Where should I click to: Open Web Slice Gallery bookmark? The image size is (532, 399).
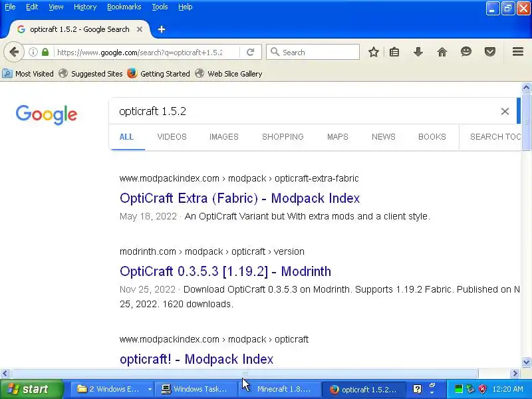click(229, 74)
